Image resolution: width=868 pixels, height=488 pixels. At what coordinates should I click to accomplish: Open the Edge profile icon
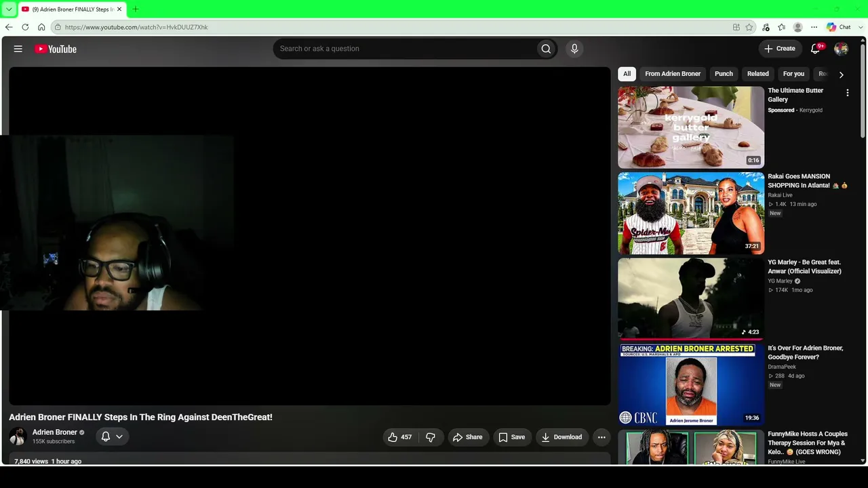pyautogui.click(x=798, y=27)
